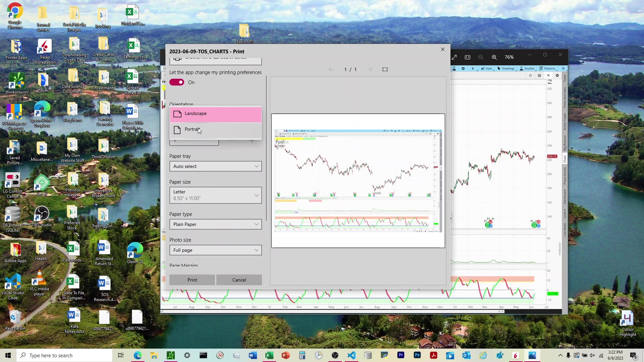Open the Paper tray dropdown

point(215,166)
